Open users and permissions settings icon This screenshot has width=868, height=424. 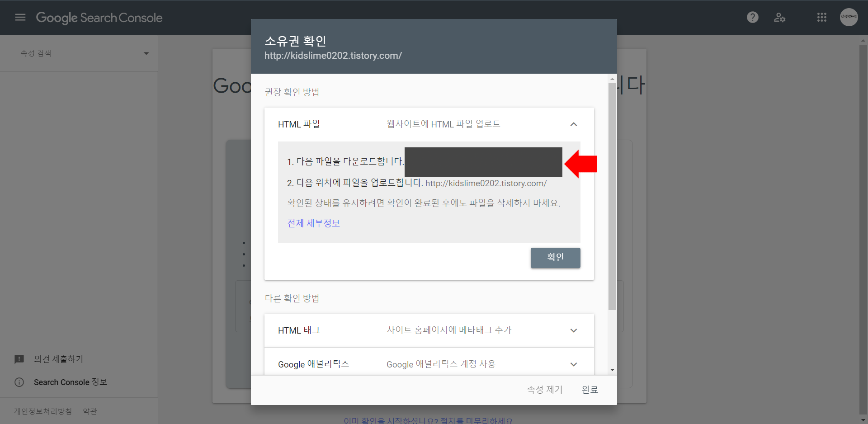779,17
